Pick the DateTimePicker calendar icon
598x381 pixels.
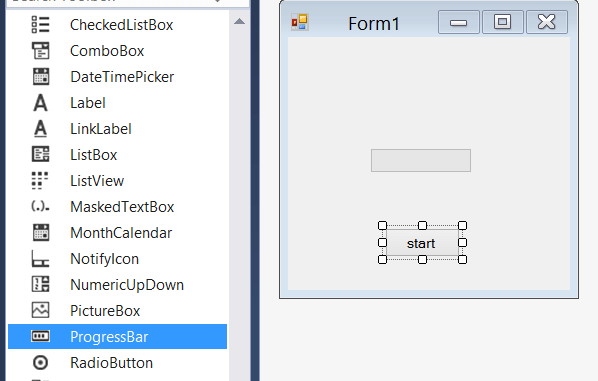pyautogui.click(x=40, y=77)
